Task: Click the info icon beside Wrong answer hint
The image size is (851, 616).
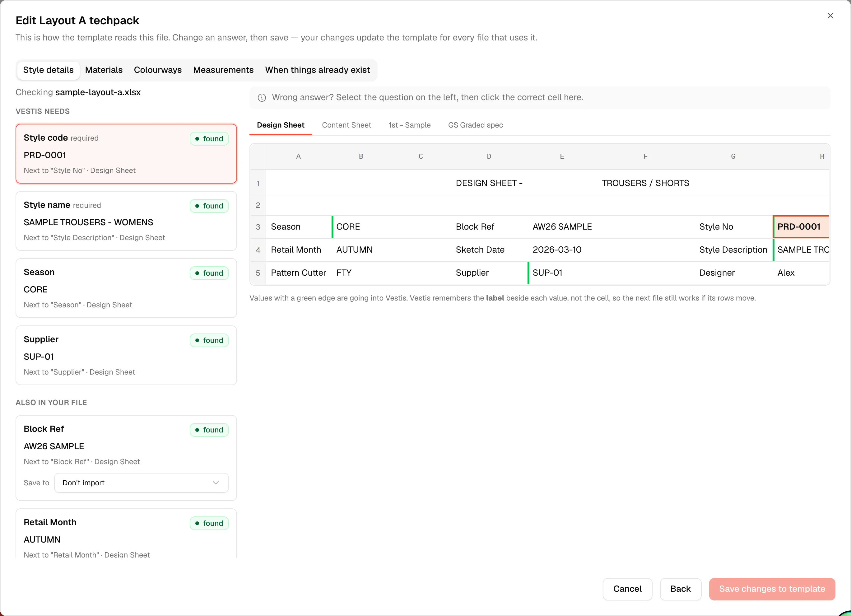Action: tap(262, 98)
